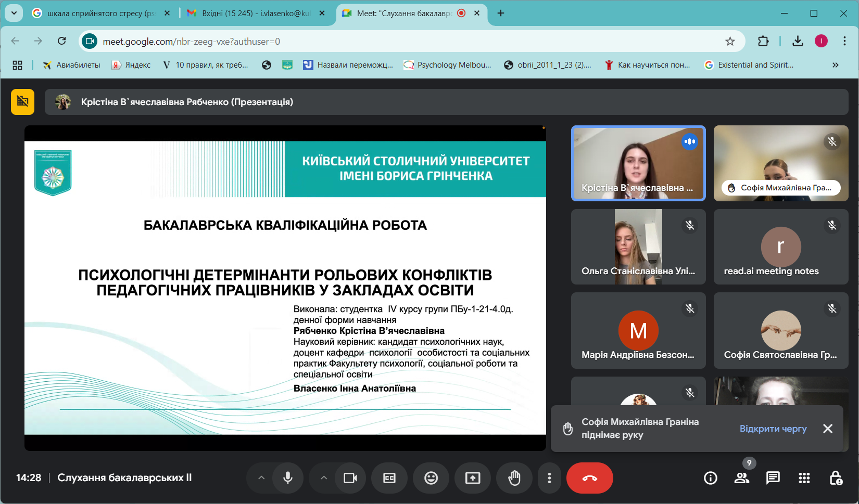Image resolution: width=859 pixels, height=504 pixels.
Task: Dismiss the raised-hand notification
Action: click(828, 429)
